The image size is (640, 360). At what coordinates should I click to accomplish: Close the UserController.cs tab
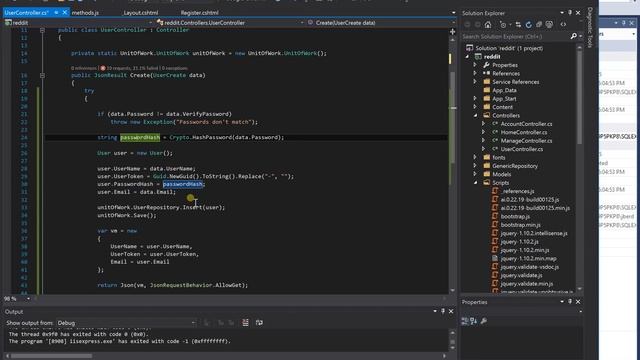[64, 13]
